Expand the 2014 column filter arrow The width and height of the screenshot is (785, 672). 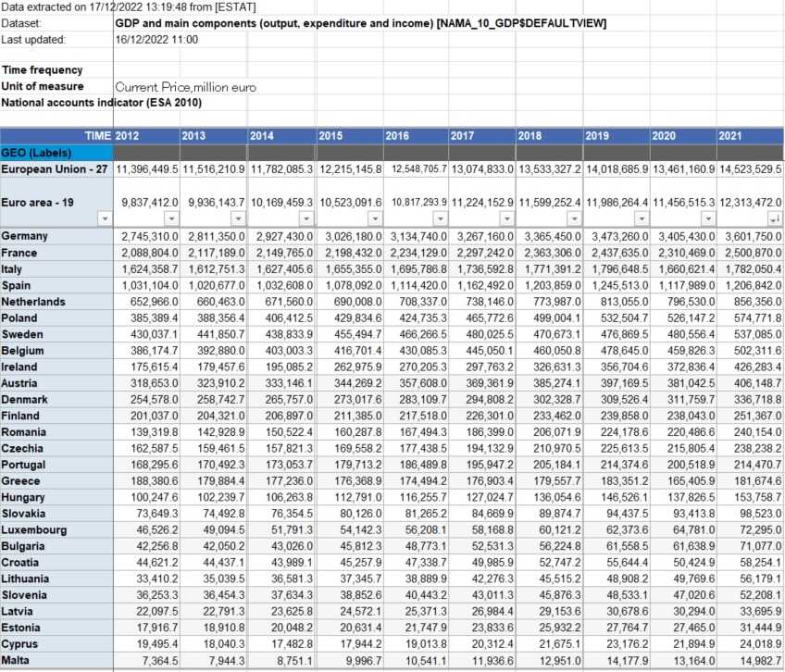[x=305, y=219]
